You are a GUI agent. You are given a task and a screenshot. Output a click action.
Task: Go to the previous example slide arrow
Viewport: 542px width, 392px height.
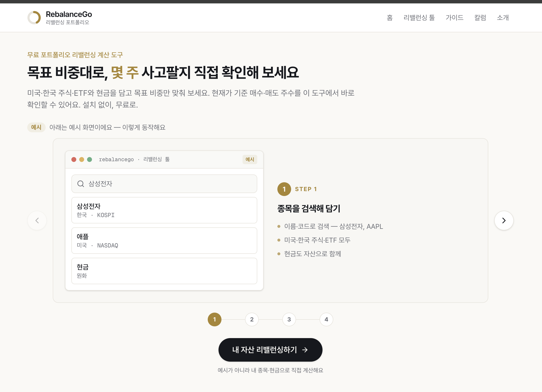click(x=37, y=220)
